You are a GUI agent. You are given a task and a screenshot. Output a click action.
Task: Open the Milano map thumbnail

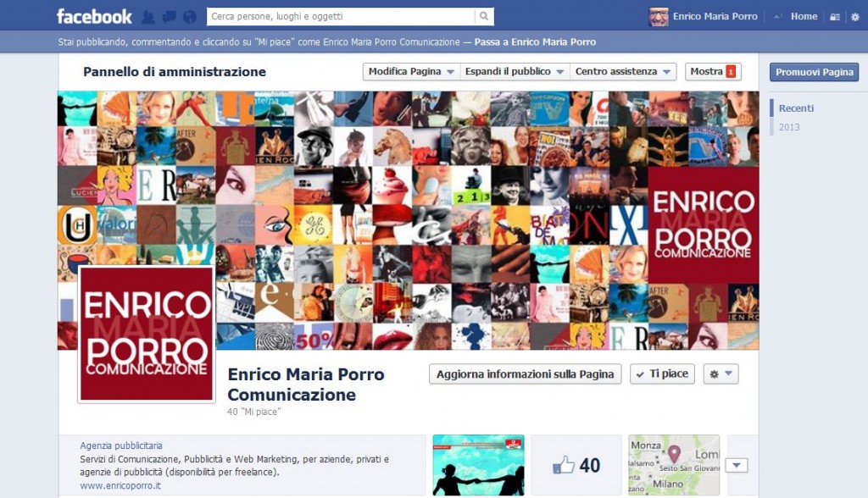coord(674,465)
